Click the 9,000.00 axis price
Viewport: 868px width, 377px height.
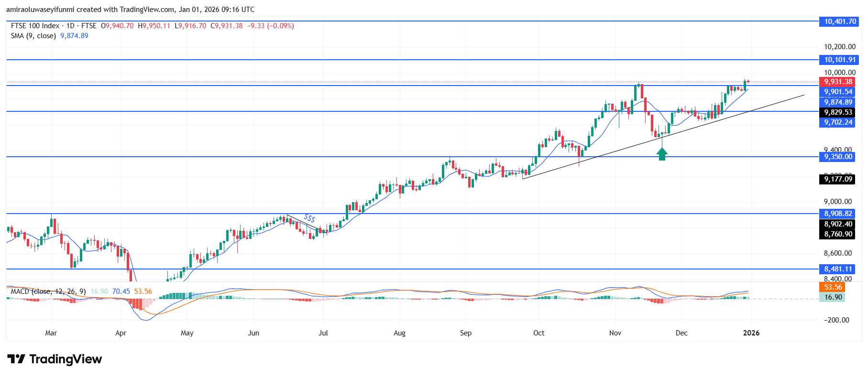pos(838,202)
